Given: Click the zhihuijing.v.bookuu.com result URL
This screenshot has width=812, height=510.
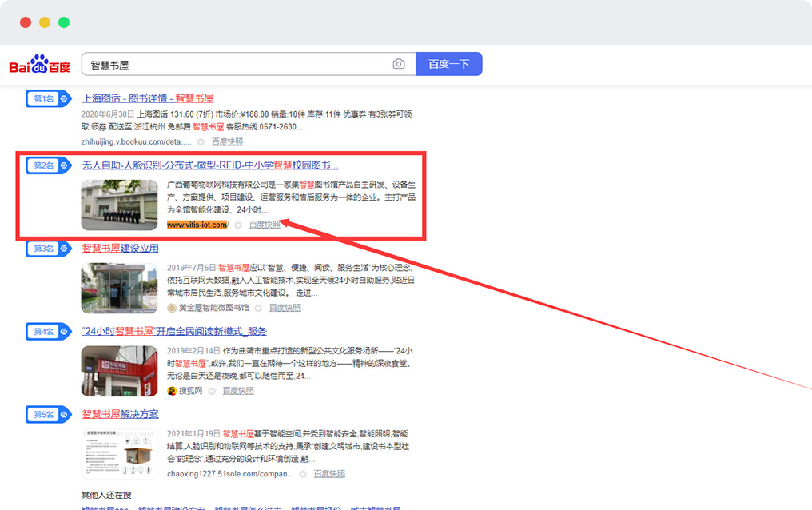Looking at the screenshot, I should click(x=136, y=141).
